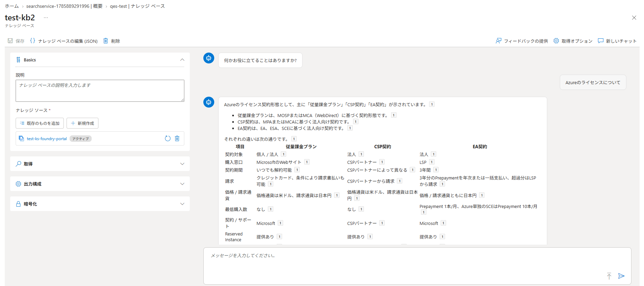Click 新規作成 button

[82, 123]
